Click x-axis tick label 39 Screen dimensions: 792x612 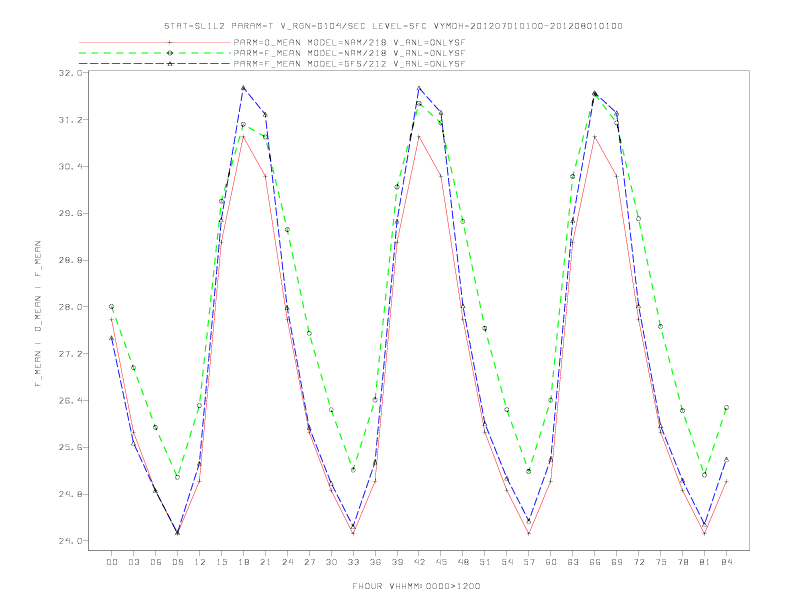(397, 562)
